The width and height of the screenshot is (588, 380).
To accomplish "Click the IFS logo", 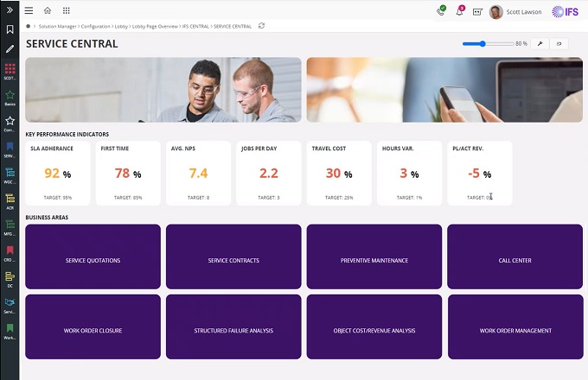I will 566,11.
